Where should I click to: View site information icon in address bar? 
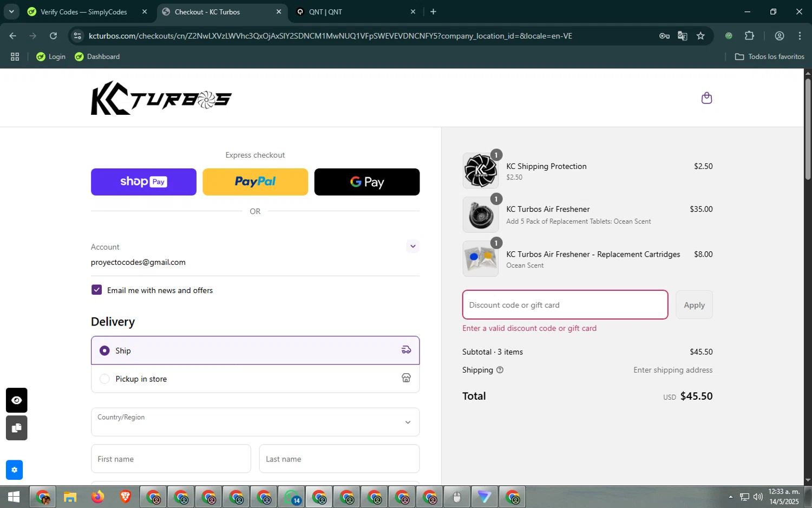(x=77, y=36)
